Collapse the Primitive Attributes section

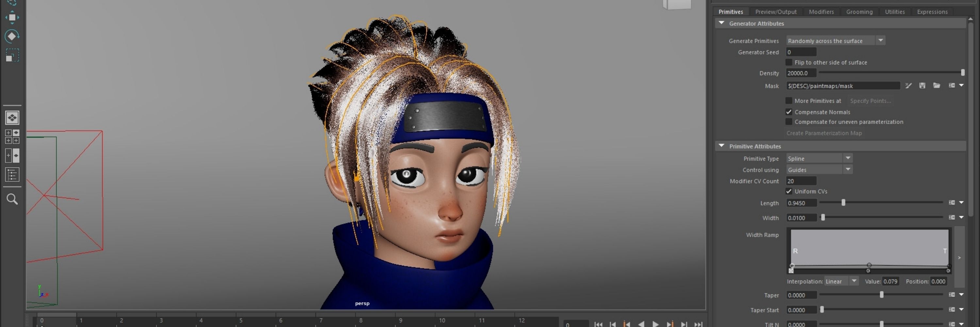tap(721, 146)
